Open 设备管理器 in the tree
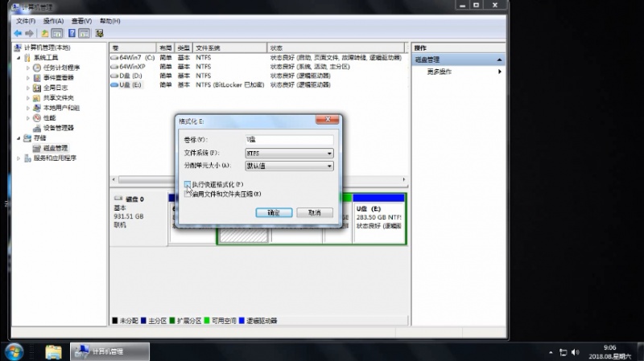Screen dimensions: 644x361 pos(58,128)
